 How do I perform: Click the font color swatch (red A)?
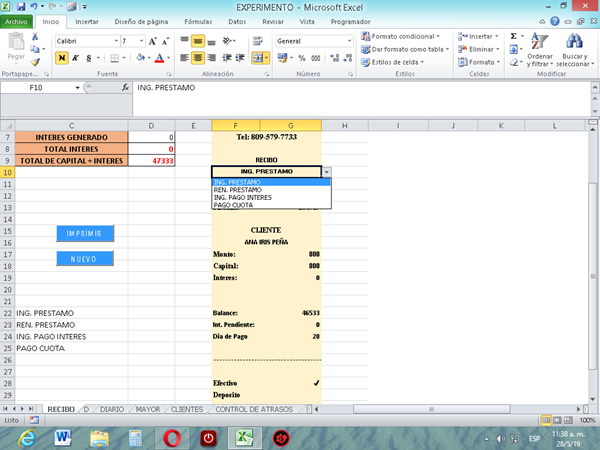160,58
